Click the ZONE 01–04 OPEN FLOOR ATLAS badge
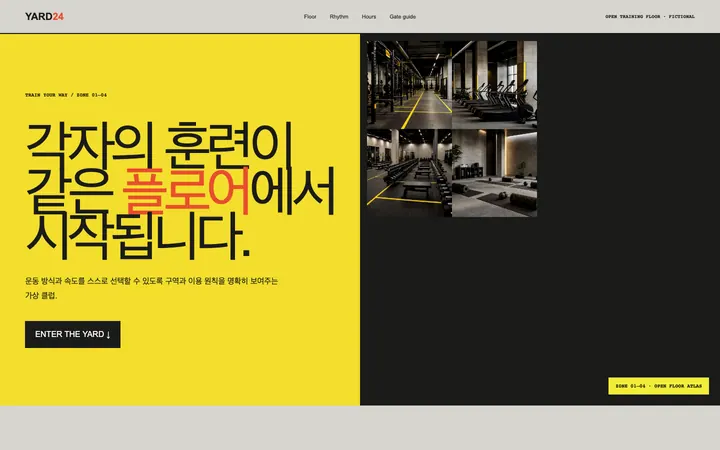The width and height of the screenshot is (720, 450). (x=658, y=386)
